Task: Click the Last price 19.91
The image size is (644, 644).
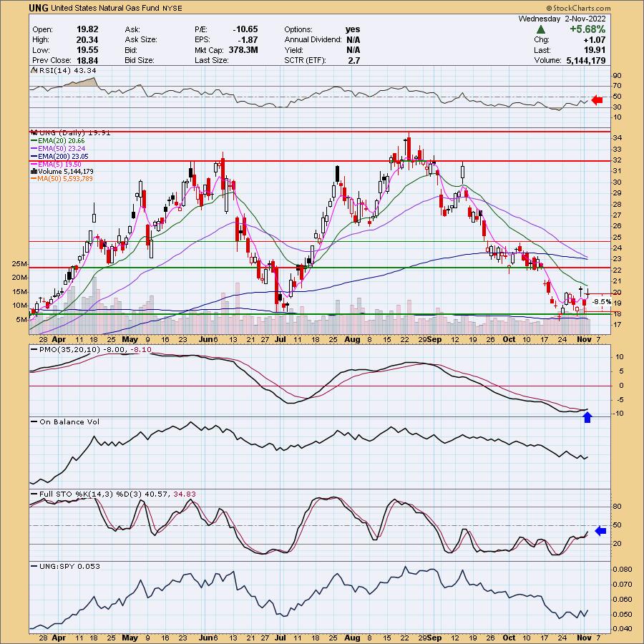Action: [x=595, y=50]
